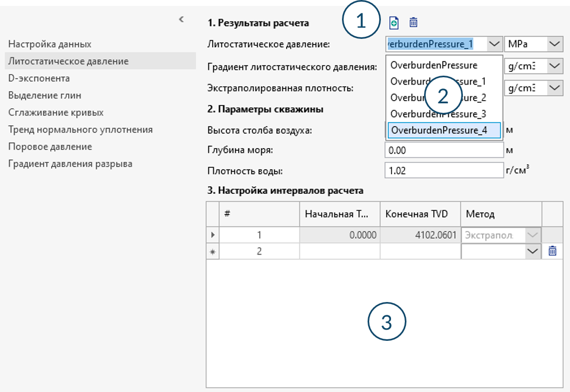Click the start TVD cell in row 2
The height and width of the screenshot is (392, 570).
coord(340,251)
